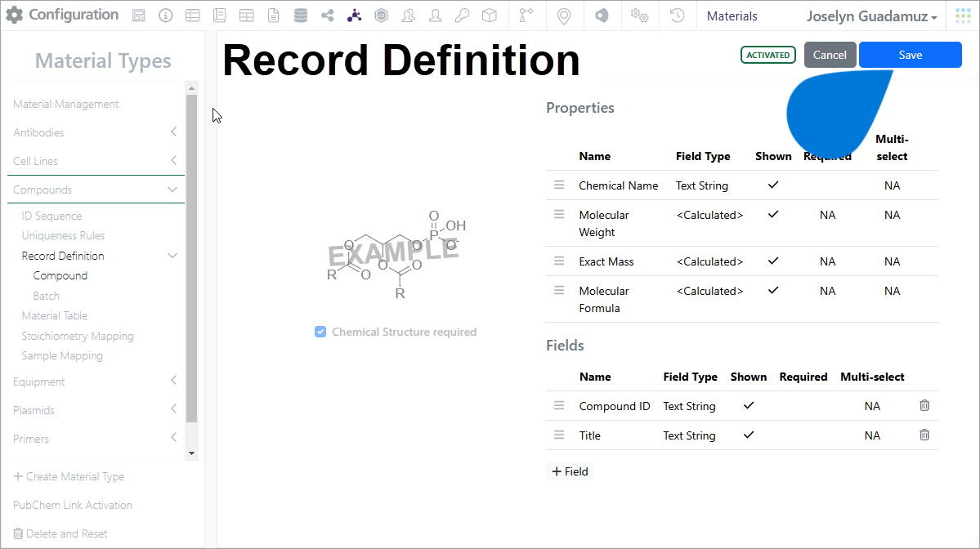Open PubChem Link Activation
Screen dimensions: 980x549
(x=73, y=505)
